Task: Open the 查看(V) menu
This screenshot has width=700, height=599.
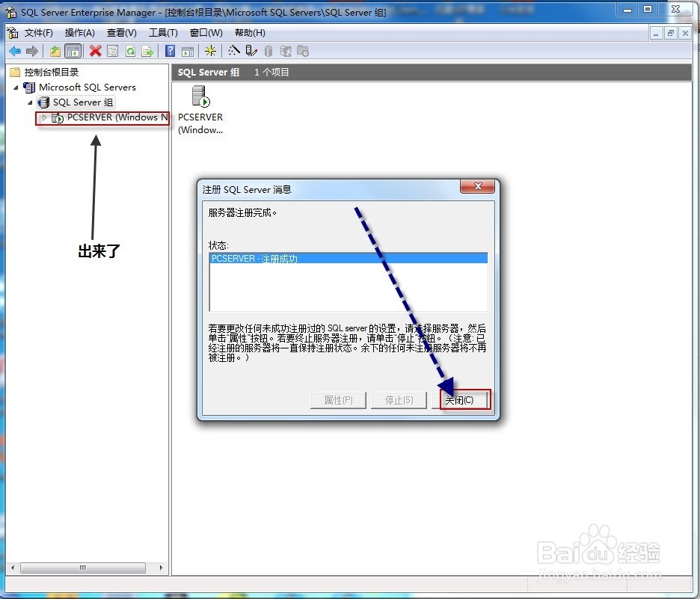Action: pos(121,33)
